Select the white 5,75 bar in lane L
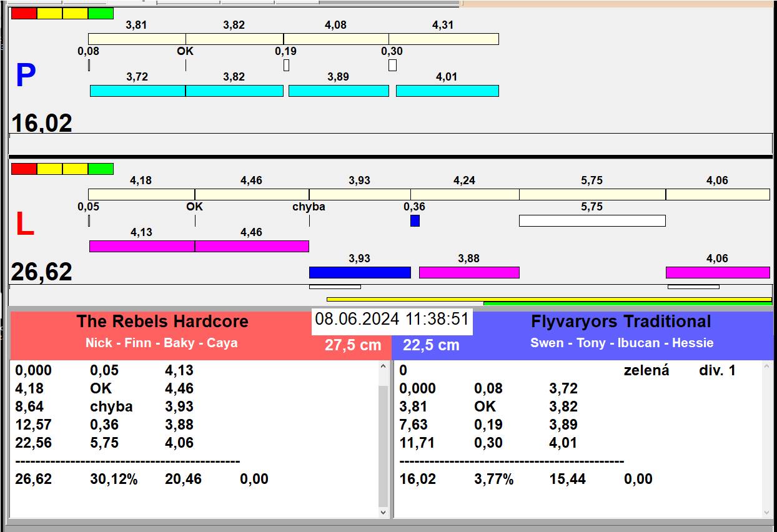This screenshot has height=532, width=777. [591, 220]
